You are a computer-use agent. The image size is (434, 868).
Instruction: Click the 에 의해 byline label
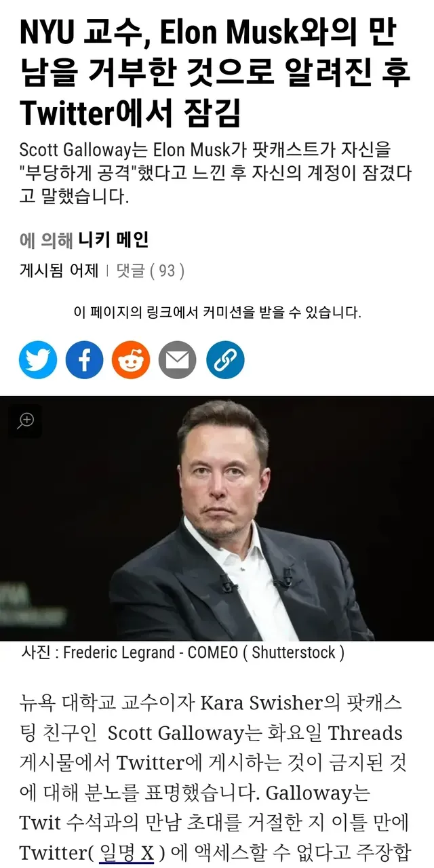pyautogui.click(x=46, y=240)
